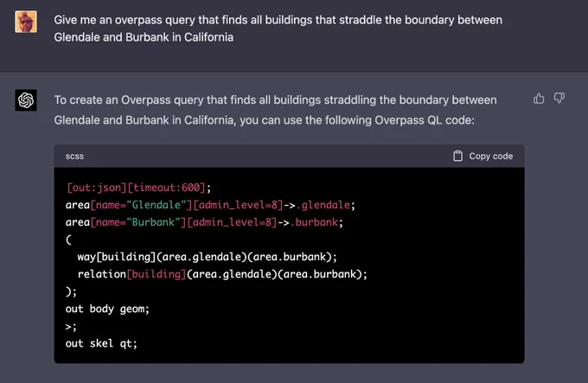
Task: Click the closing ); code line
Action: coord(71,292)
